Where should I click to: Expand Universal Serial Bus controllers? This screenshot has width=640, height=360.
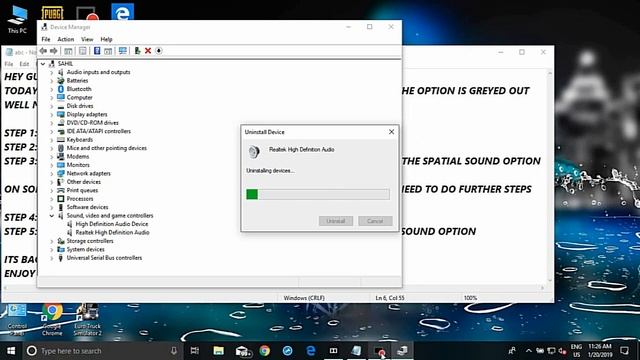(51, 258)
